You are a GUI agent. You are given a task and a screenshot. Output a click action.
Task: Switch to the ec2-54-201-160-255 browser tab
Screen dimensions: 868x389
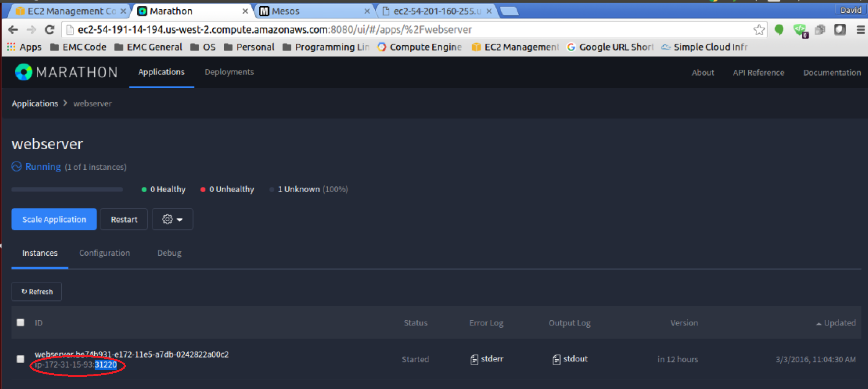(437, 11)
